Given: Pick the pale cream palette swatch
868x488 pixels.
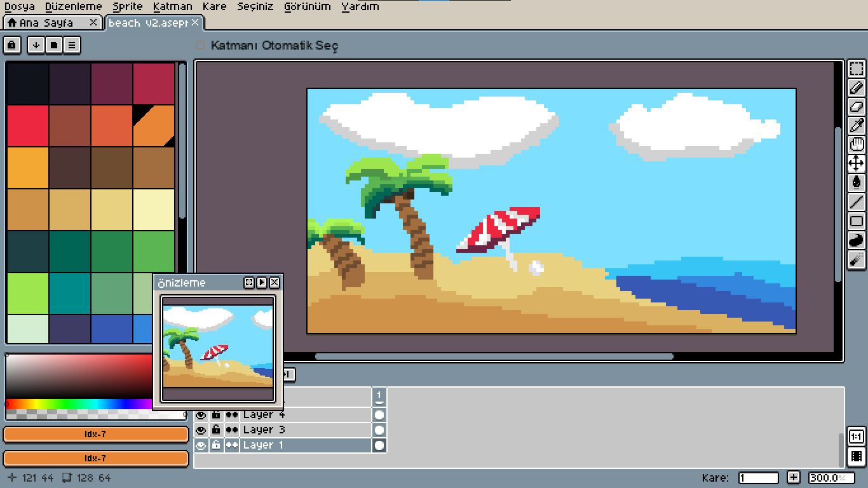Looking at the screenshot, I should tap(154, 210).
